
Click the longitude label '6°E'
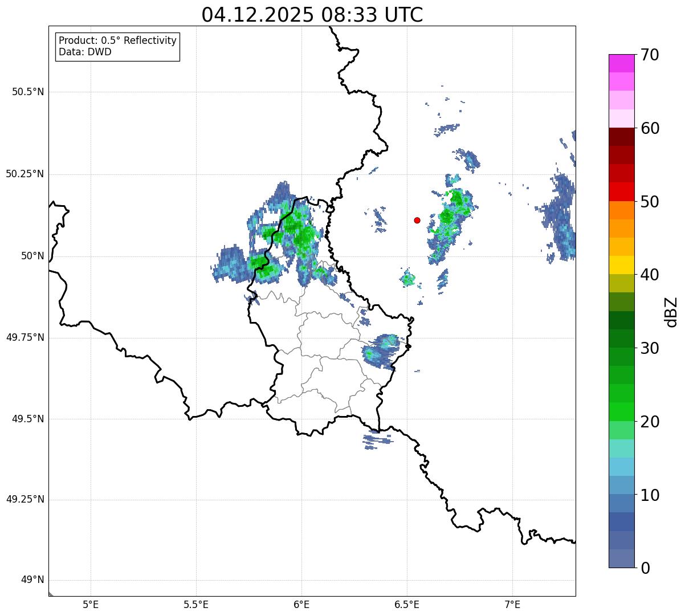point(301,604)
